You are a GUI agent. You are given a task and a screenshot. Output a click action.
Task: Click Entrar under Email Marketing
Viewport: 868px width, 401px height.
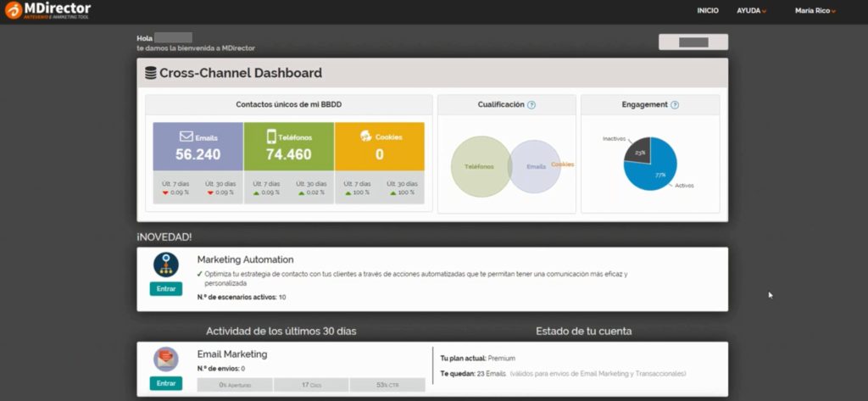click(166, 383)
